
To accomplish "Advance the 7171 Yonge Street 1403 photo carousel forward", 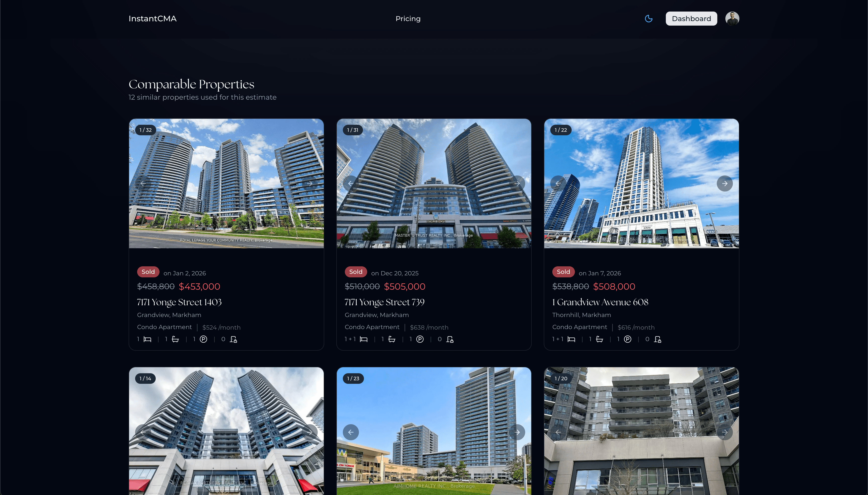I will (310, 183).
